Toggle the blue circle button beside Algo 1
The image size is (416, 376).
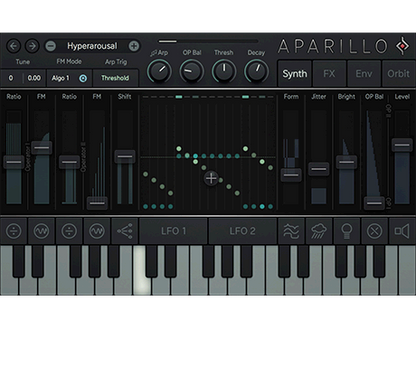point(83,78)
